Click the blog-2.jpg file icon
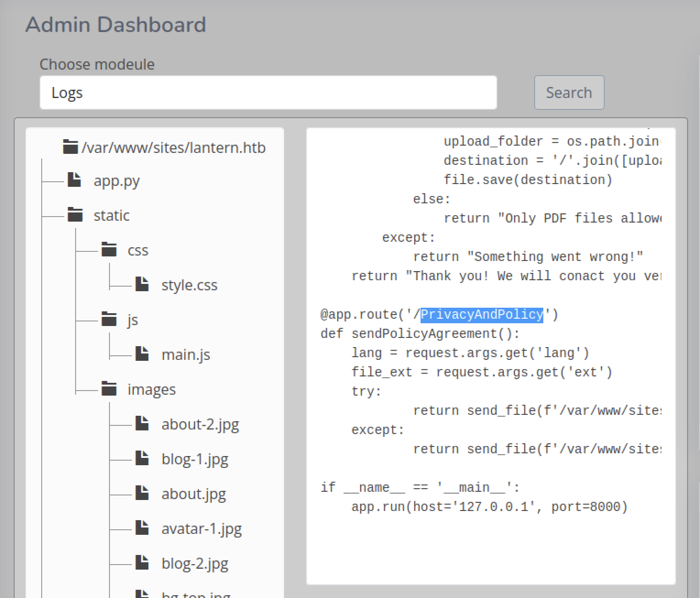The image size is (700, 598). coord(142,563)
